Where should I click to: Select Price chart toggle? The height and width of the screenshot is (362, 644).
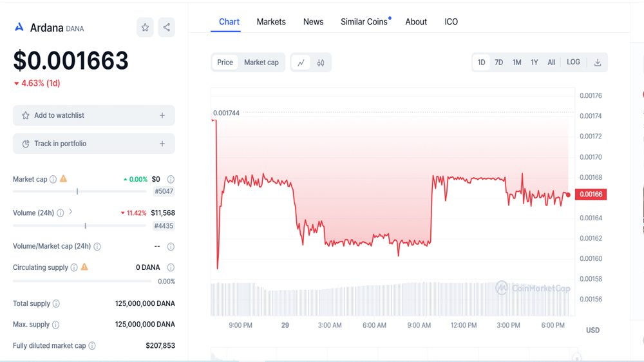[225, 62]
